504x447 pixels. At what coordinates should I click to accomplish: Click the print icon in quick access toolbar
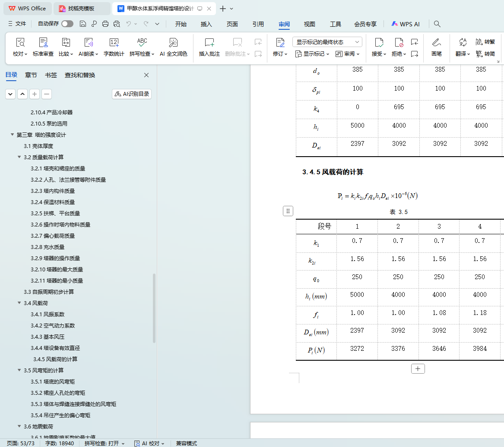[105, 24]
